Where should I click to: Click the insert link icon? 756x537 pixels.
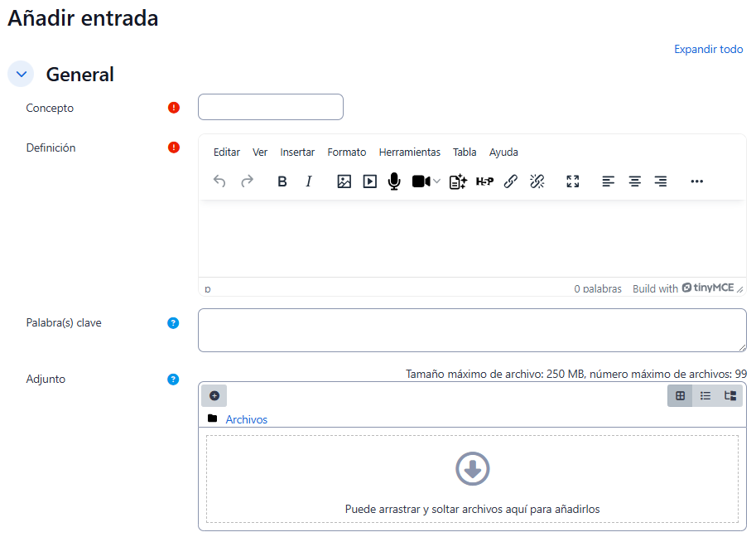[x=511, y=181]
